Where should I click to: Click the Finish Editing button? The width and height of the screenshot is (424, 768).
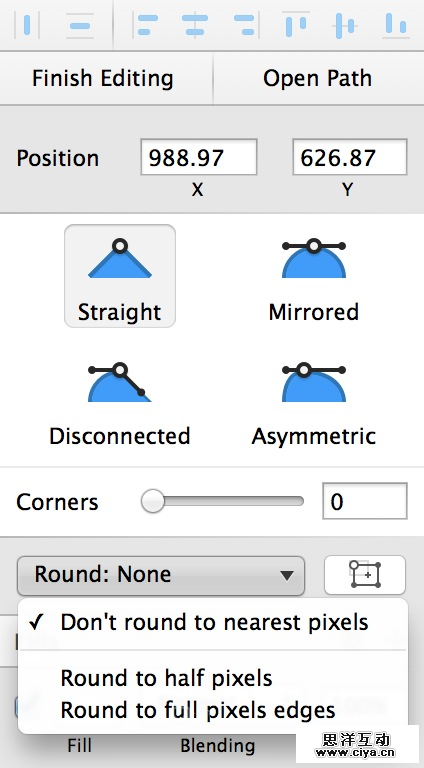point(103,78)
